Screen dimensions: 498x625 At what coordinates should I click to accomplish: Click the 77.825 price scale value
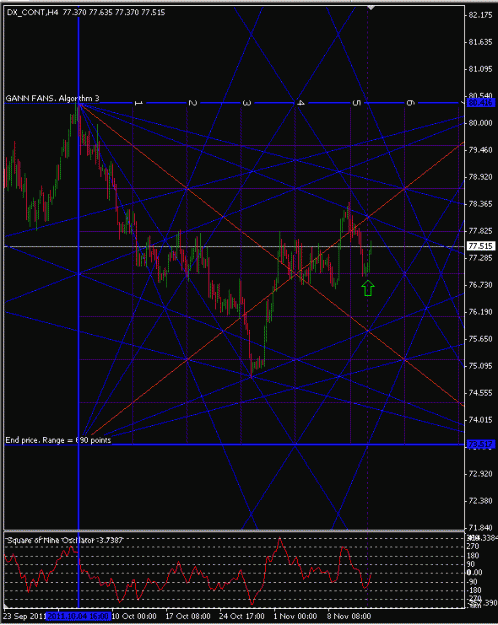pyautogui.click(x=480, y=231)
